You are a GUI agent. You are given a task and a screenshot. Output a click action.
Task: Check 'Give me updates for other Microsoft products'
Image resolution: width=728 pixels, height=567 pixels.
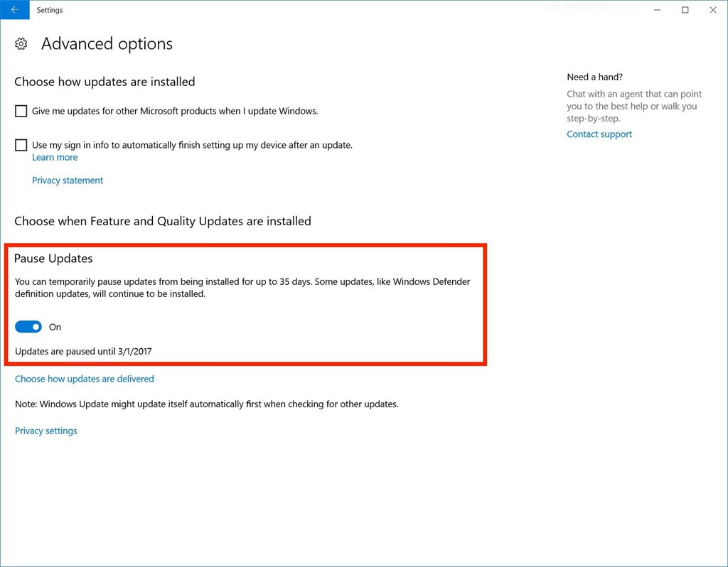click(21, 111)
